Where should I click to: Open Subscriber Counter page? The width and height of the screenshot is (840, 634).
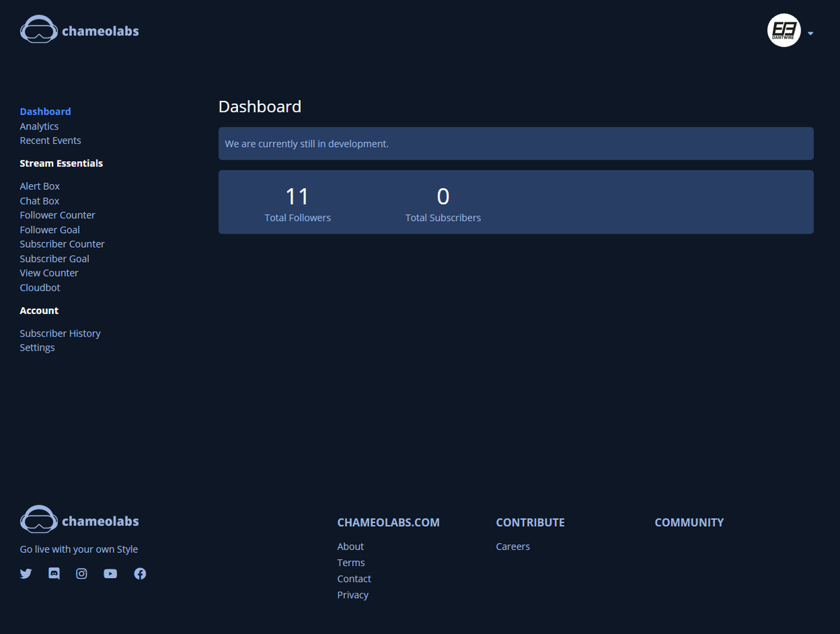click(62, 244)
